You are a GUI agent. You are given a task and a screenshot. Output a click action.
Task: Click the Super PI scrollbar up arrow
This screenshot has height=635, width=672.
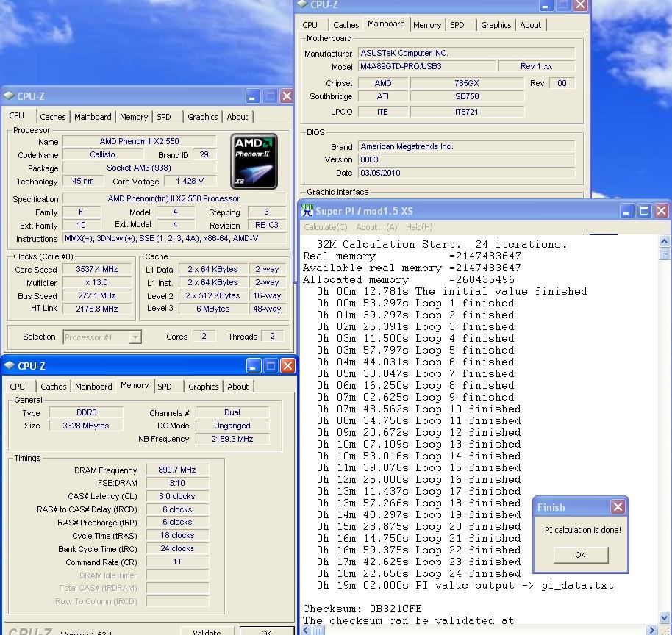665,241
